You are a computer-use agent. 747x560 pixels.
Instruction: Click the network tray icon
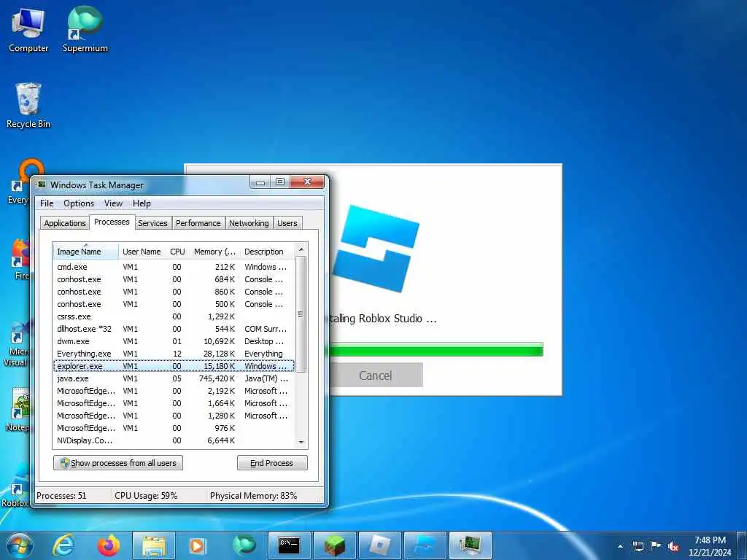click(x=638, y=546)
